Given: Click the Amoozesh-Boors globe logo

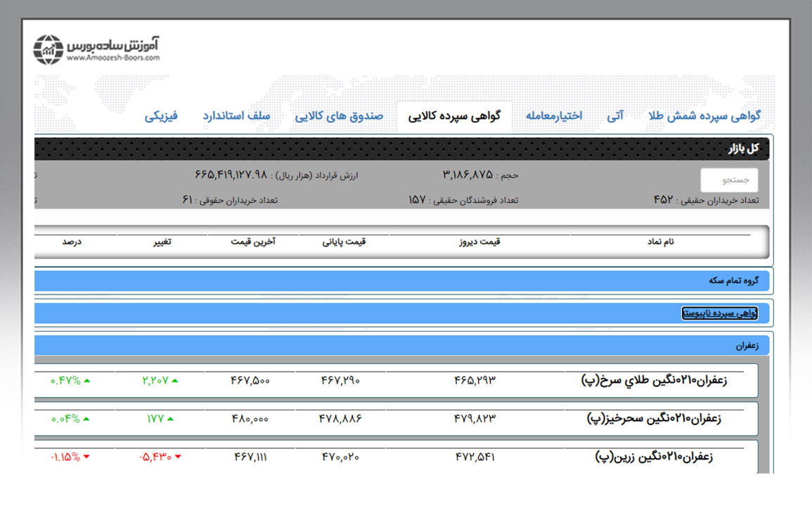Looking at the screenshot, I should [x=49, y=50].
